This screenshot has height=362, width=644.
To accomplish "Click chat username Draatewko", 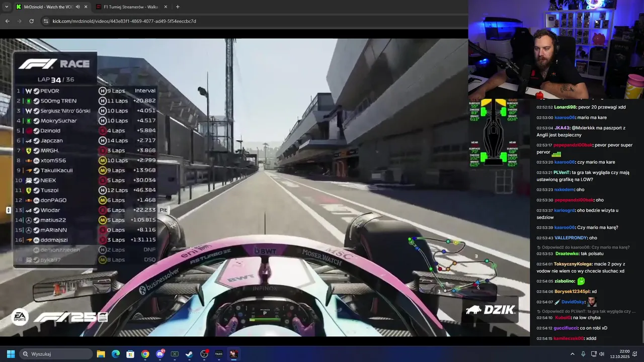I will 567,253.
